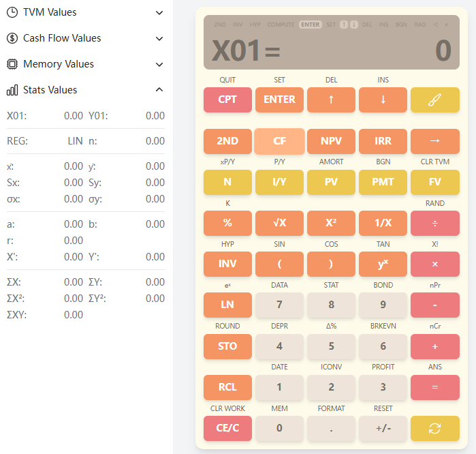Viewport: 476px width, 454px height.
Task: Expand the Cash Flow Values section
Action: (85, 38)
